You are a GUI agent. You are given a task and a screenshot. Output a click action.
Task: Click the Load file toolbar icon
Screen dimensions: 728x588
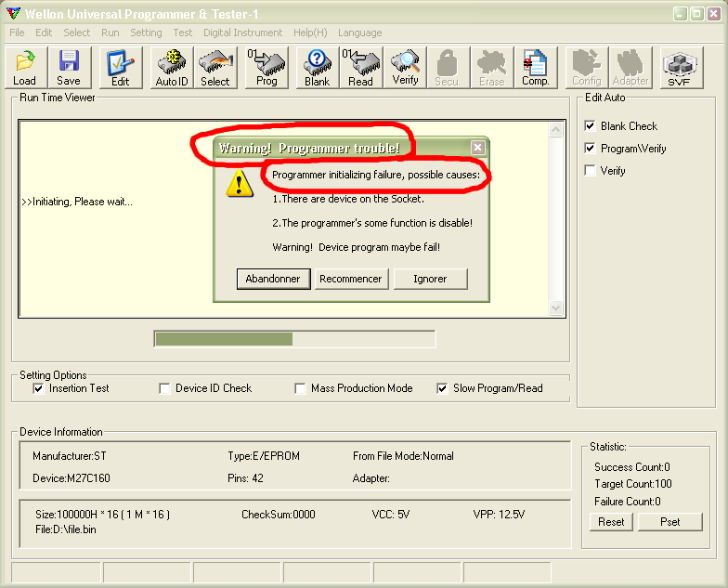click(x=26, y=67)
